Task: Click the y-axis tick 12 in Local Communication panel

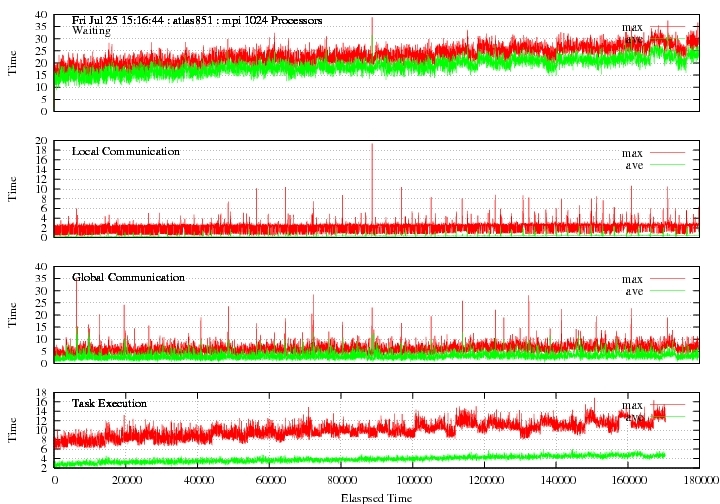Action: tap(41, 179)
